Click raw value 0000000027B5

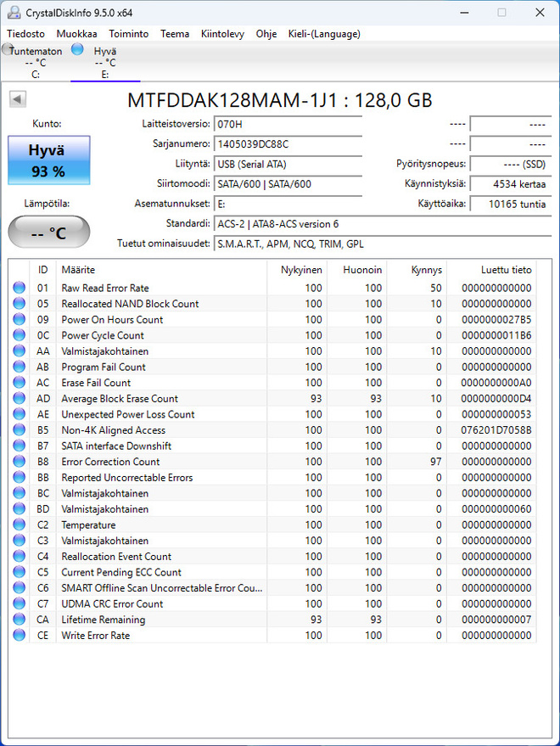(x=496, y=320)
